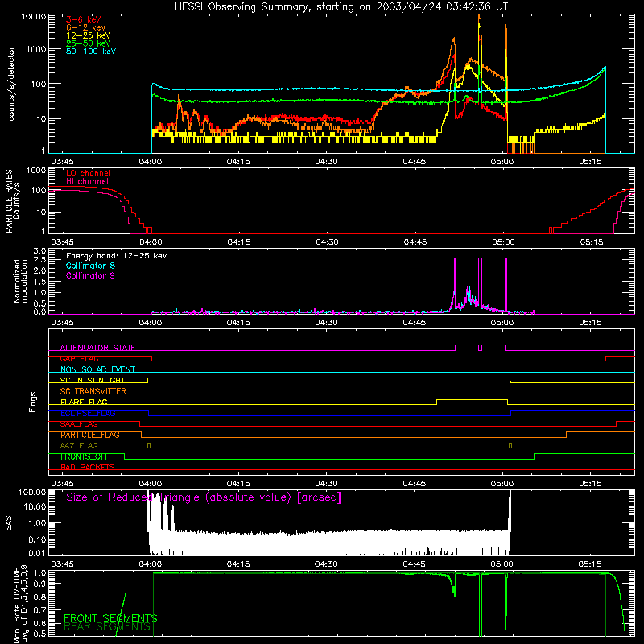Click 05:00 tick label under the counts plot
The width and height of the screenshot is (644, 644).
point(502,162)
